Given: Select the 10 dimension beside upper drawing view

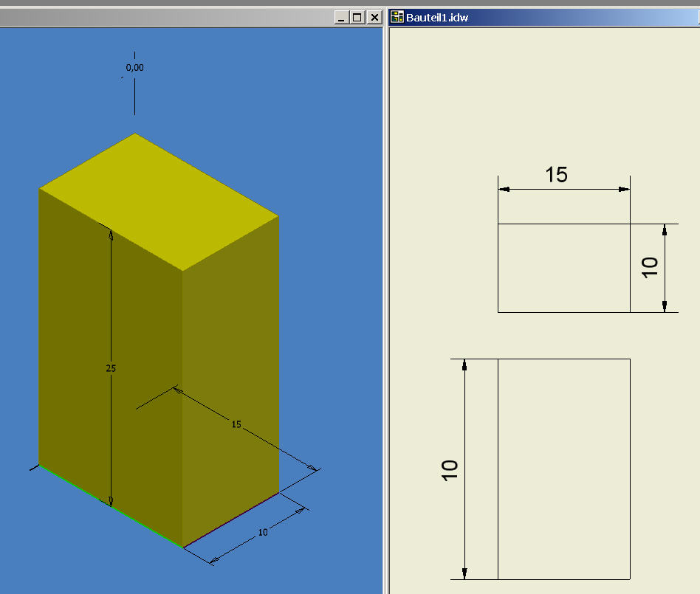Looking at the screenshot, I should (650, 268).
